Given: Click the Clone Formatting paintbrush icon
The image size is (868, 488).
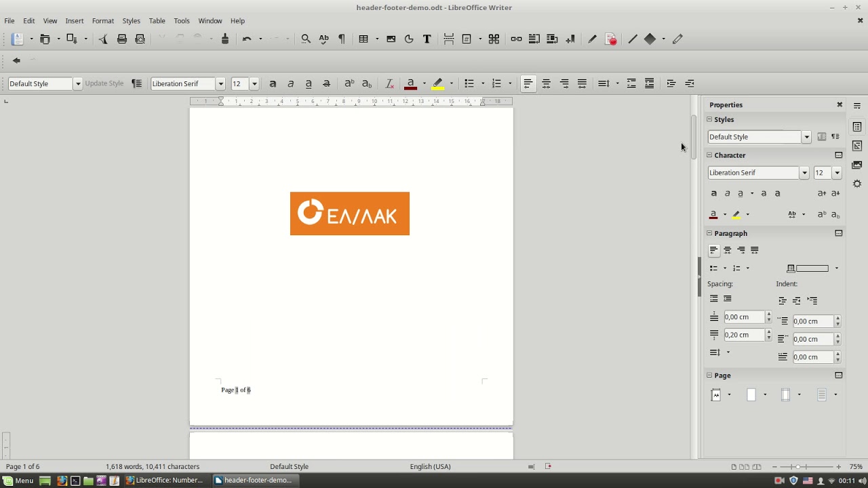Looking at the screenshot, I should [225, 39].
